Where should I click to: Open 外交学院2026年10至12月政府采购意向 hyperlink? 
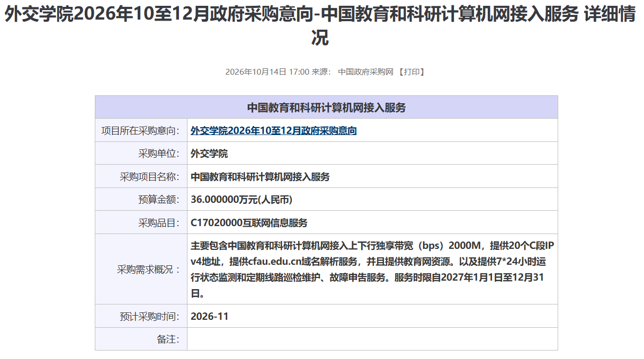pos(274,131)
